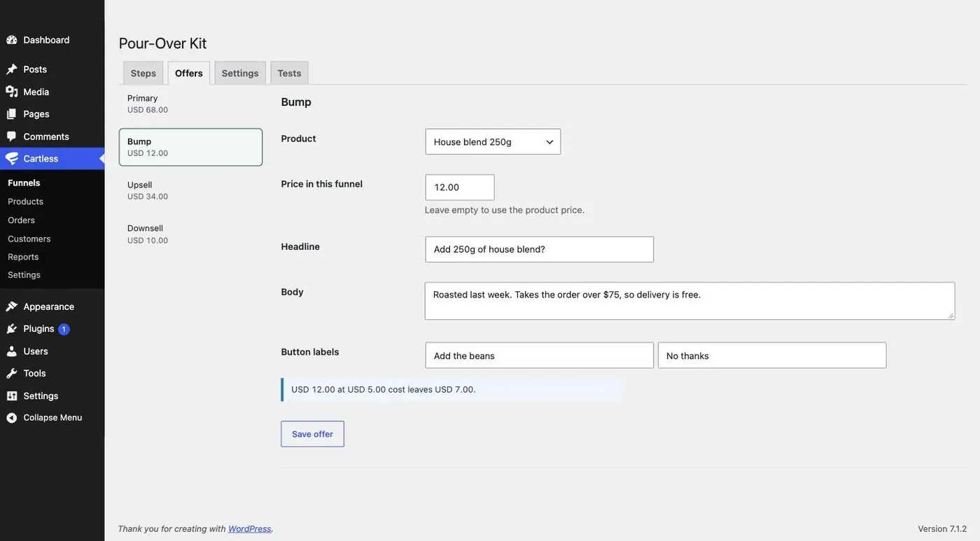
Task: Open the Products submenu item
Action: coord(25,202)
